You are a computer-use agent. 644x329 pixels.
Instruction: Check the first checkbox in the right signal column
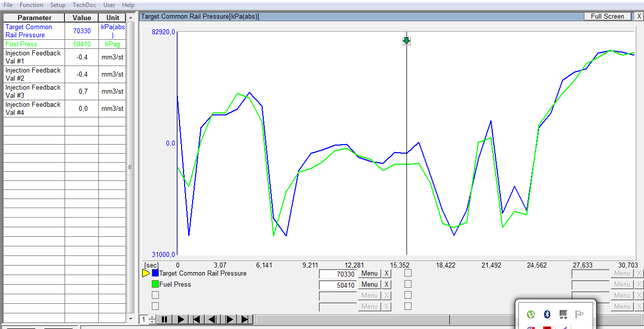tap(408, 273)
